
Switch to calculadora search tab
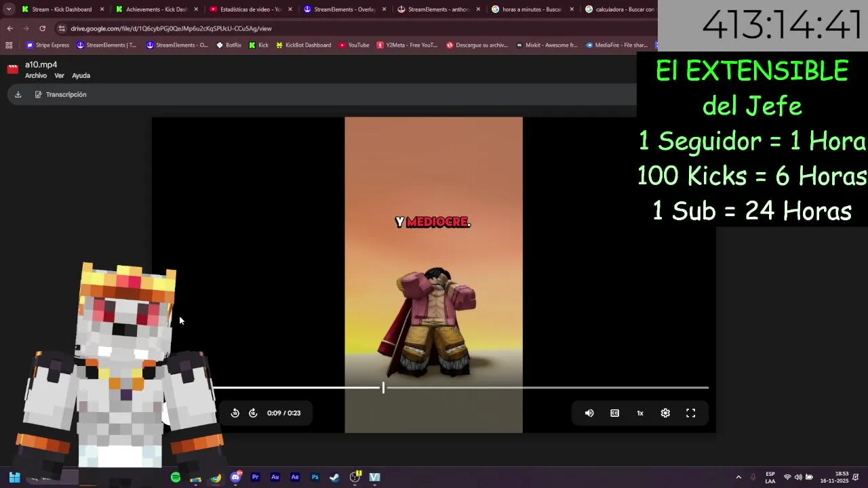(620, 9)
